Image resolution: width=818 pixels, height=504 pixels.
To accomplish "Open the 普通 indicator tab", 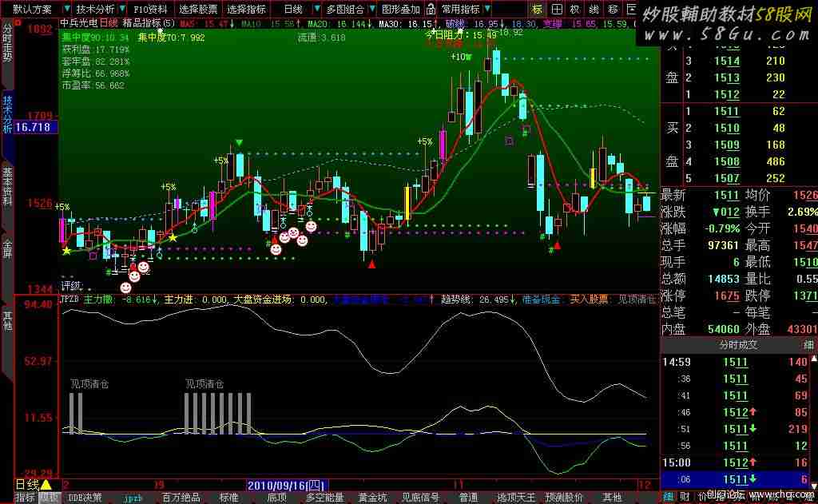I will 468,498.
